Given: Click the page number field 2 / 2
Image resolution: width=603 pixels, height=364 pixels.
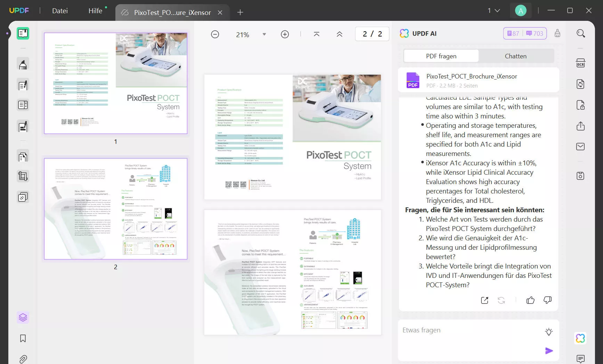Looking at the screenshot, I should pyautogui.click(x=372, y=34).
